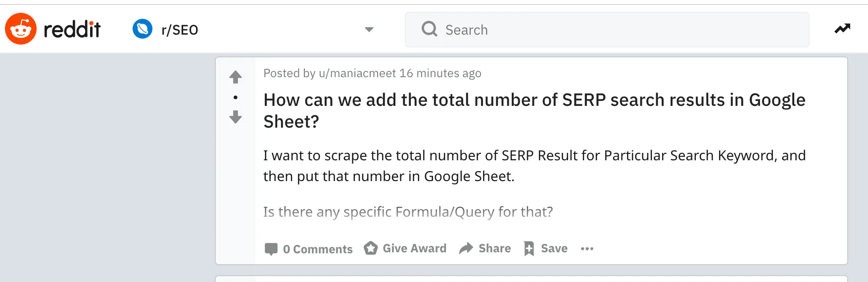This screenshot has height=282, width=868.
Task: Click the post vote score dot
Action: (236, 97)
